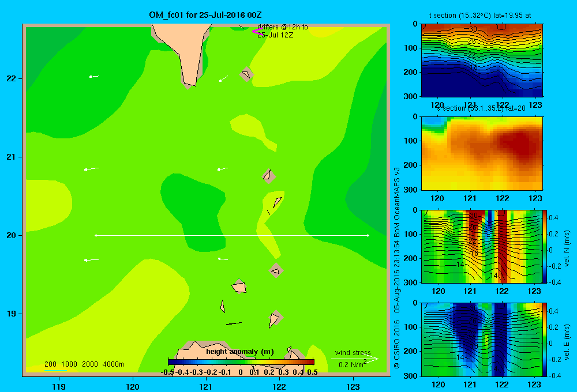Click the small island near 22N 121.5E
The width and height of the screenshot is (577, 392).
[x=246, y=74]
